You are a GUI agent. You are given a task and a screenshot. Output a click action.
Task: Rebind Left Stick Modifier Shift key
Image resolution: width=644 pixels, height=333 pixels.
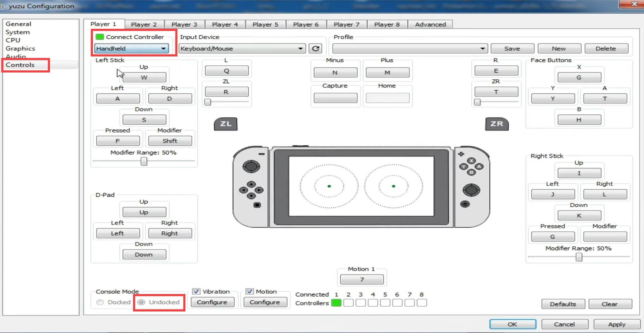click(170, 141)
